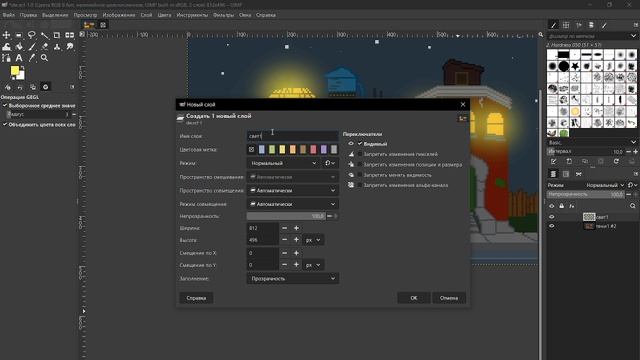
Task: Open the Channels tab icon
Action: coord(566,174)
